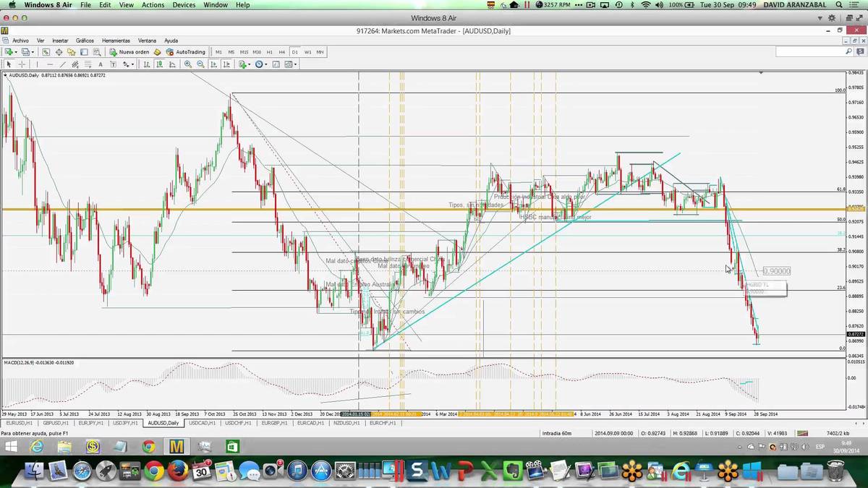The width and height of the screenshot is (868, 488).
Task: Select the horizontal line drawing tool
Action: (50, 64)
